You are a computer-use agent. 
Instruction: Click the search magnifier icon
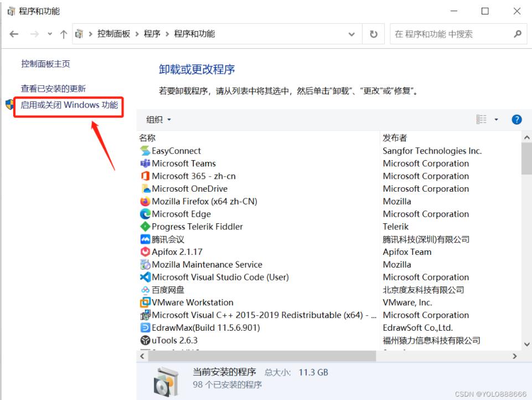click(x=518, y=34)
